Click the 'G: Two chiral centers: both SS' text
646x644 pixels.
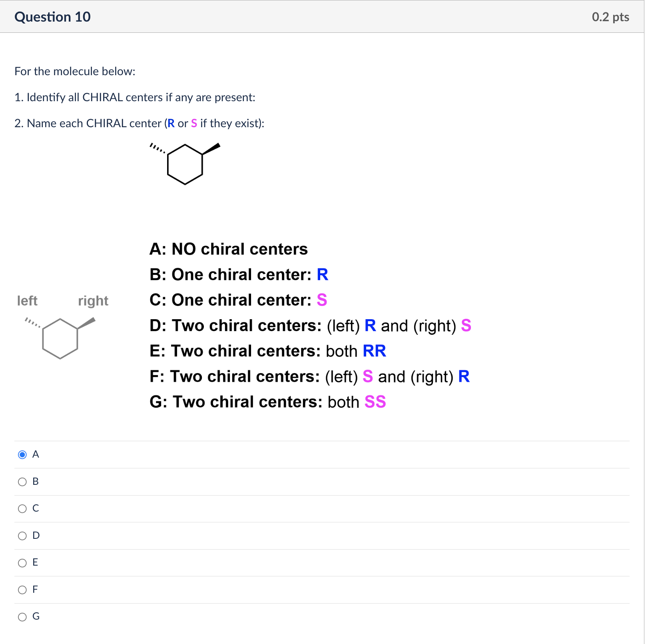pos(267,402)
